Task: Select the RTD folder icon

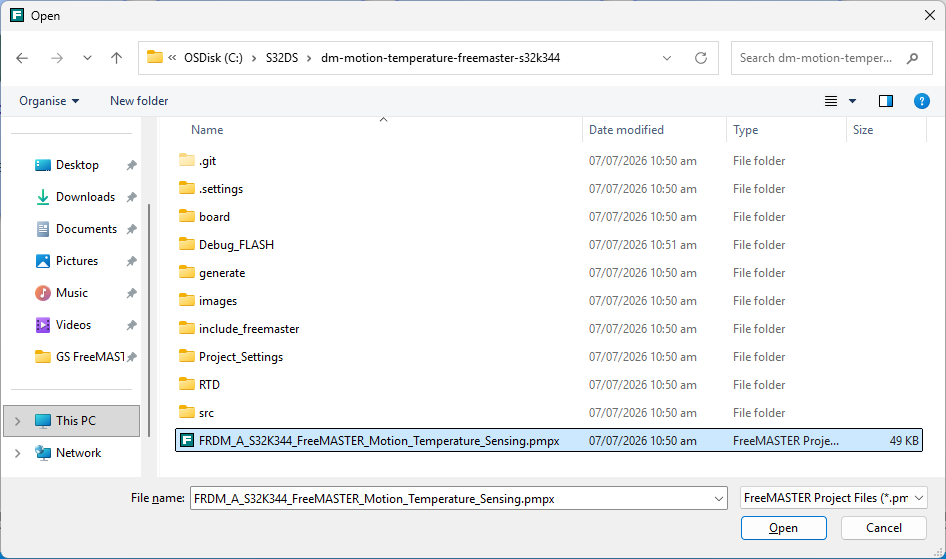Action: coord(187,384)
